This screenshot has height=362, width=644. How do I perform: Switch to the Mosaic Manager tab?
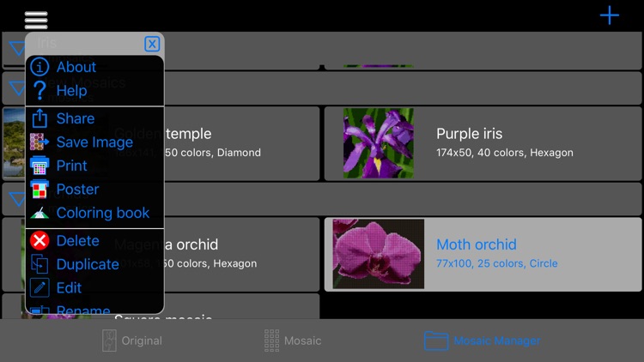(x=483, y=341)
